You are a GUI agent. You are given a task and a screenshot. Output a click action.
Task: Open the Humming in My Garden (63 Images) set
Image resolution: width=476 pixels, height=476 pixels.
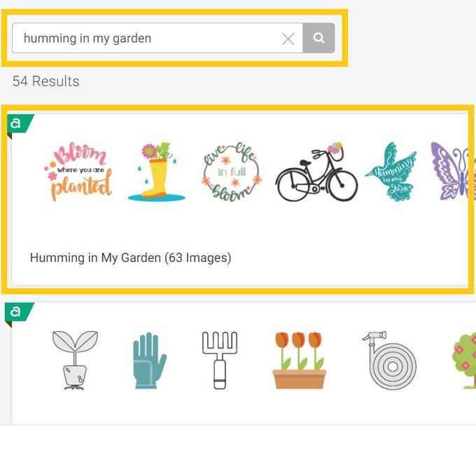click(x=130, y=258)
